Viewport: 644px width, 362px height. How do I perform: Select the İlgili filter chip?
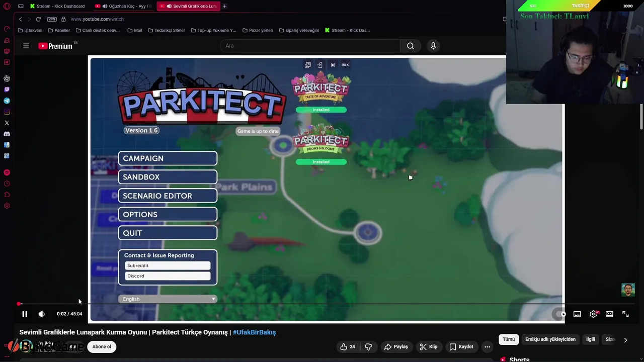coord(591,339)
